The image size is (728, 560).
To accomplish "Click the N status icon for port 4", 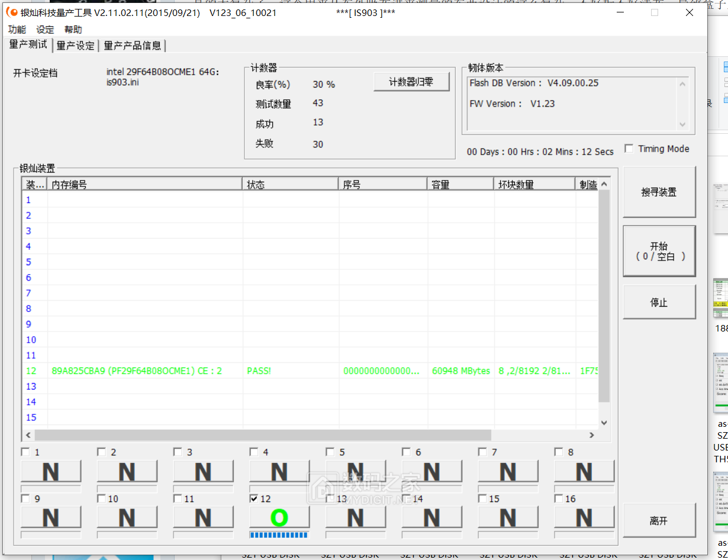I will [279, 472].
